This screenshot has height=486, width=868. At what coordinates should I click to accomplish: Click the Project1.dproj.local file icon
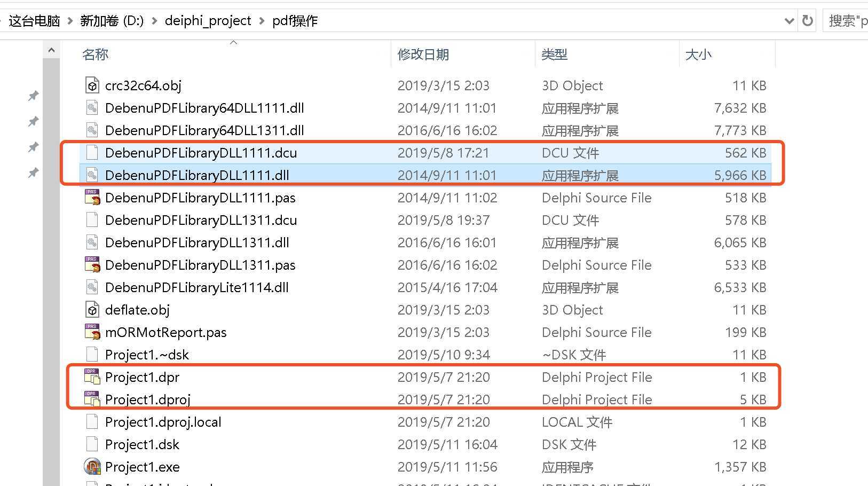point(92,422)
